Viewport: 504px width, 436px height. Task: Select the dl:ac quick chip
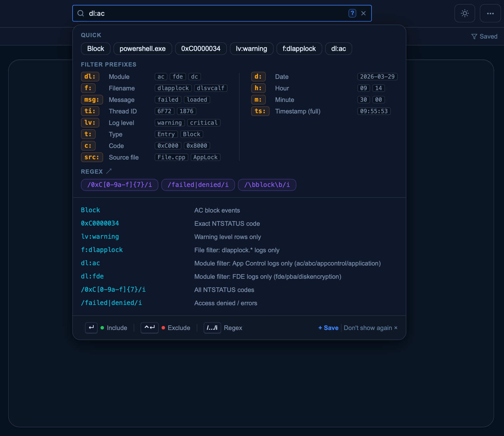coord(338,49)
